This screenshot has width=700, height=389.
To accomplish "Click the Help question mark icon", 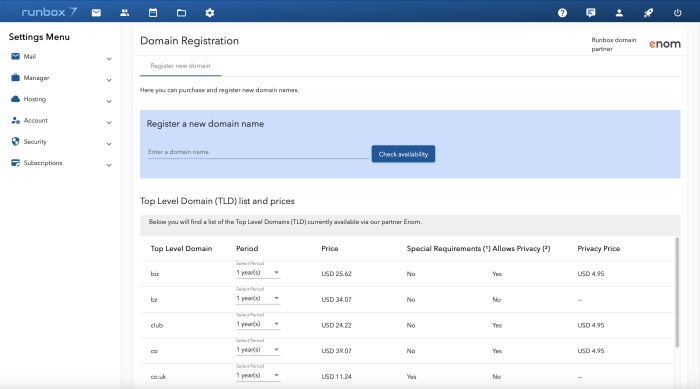I will tap(562, 13).
